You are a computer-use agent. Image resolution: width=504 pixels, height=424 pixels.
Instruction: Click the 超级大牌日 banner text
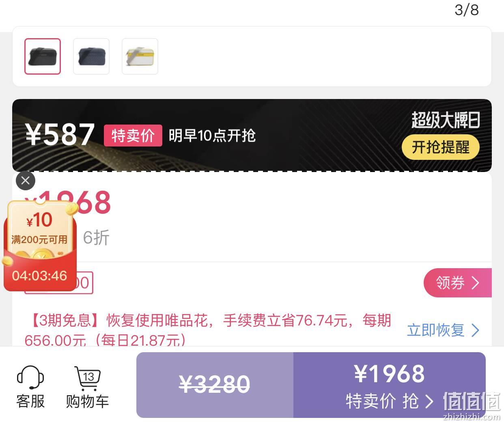click(x=446, y=120)
